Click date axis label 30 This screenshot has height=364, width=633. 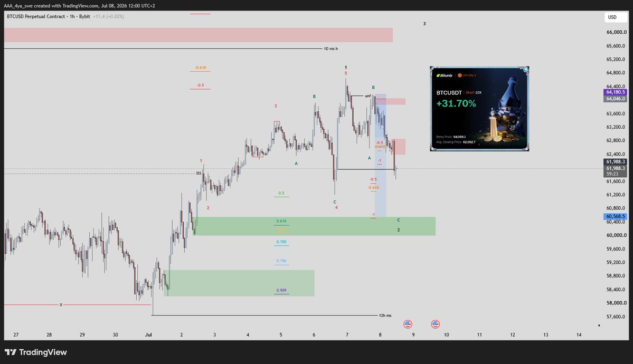[x=116, y=335]
